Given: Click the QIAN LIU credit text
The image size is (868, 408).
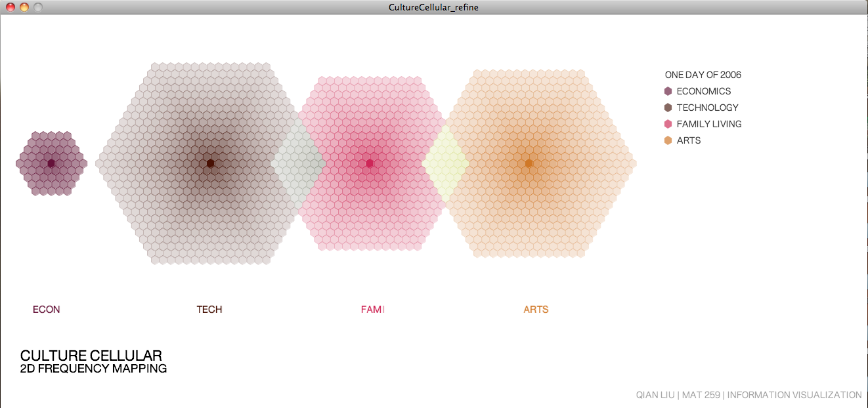Looking at the screenshot, I should 749,395.
